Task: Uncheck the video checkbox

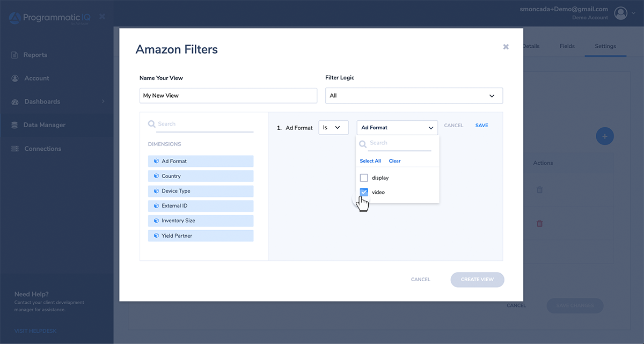Action: click(x=364, y=192)
